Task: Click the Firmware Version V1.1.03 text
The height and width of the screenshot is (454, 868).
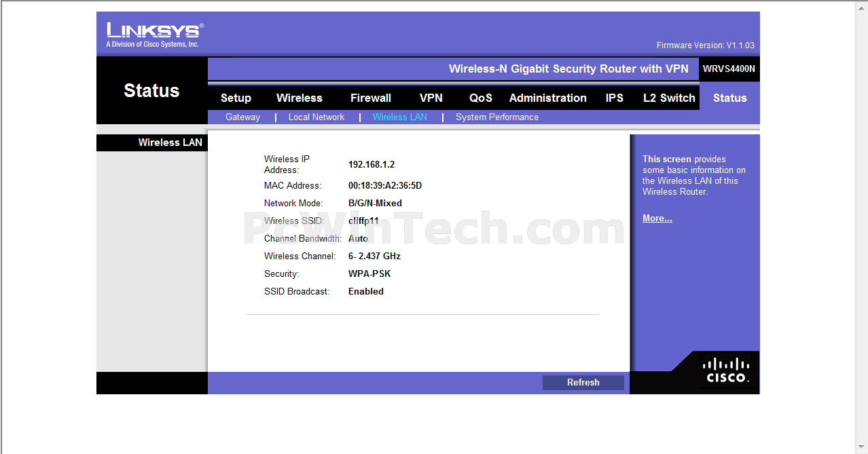Action: tap(706, 45)
